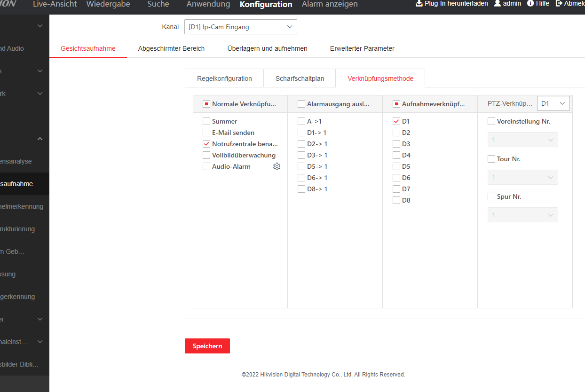Switch to Scharfschaltplan tab
585x392 pixels.
(300, 78)
